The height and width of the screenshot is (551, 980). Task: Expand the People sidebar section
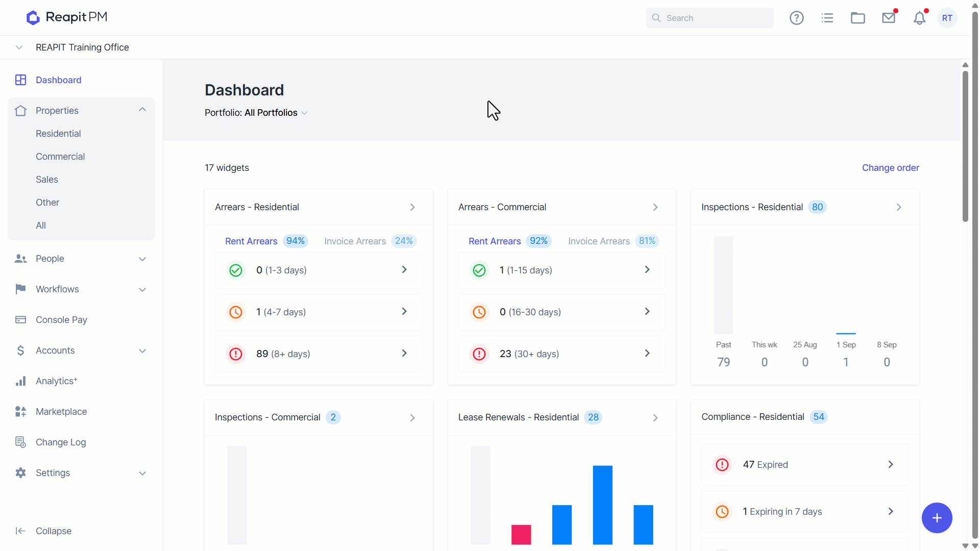click(142, 259)
